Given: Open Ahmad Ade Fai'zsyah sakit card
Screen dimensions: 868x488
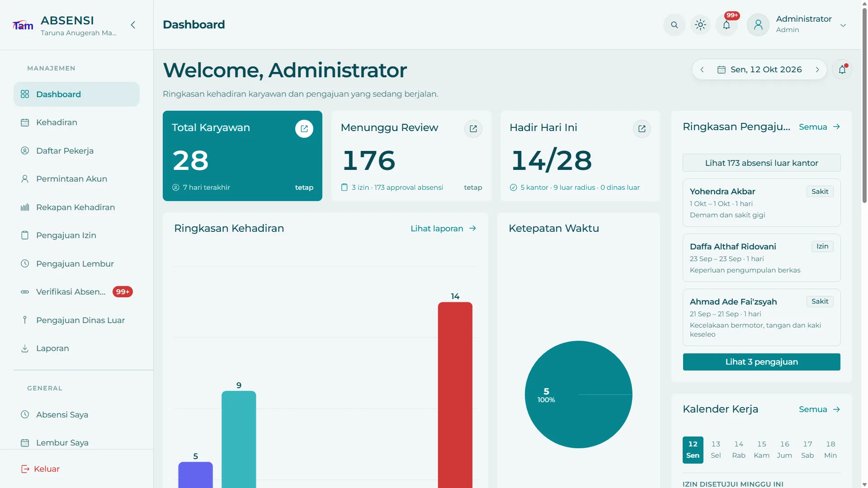Looking at the screenshot, I should (x=761, y=317).
